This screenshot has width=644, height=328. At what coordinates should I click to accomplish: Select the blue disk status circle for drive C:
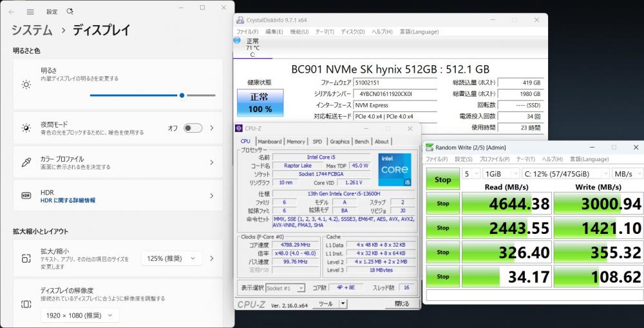tap(236, 41)
